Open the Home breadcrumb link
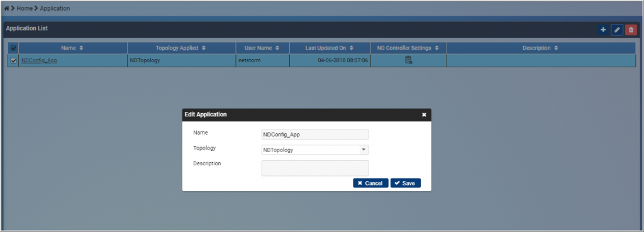This screenshot has height=232, width=644. tap(25, 8)
